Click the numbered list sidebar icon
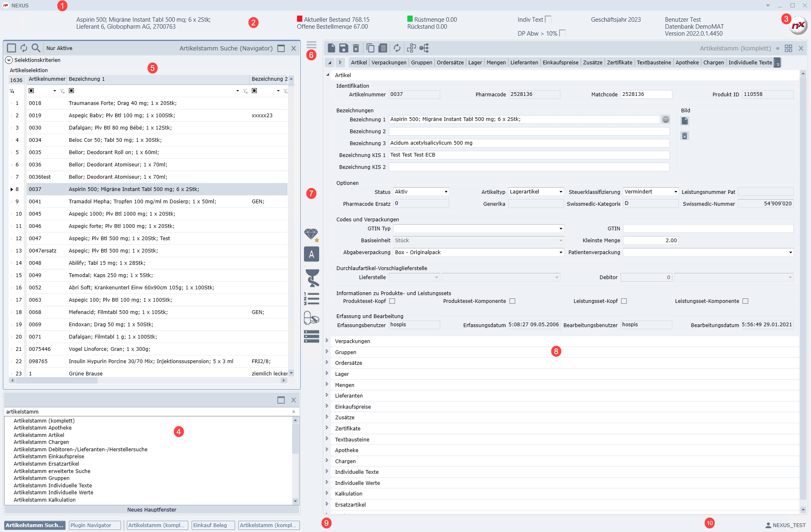 coord(311,299)
